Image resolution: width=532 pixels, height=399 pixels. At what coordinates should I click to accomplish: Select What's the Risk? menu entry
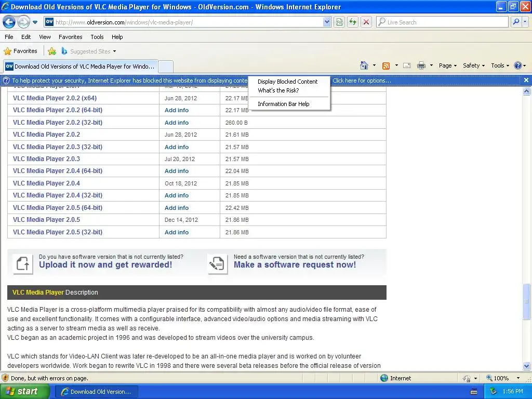click(278, 90)
